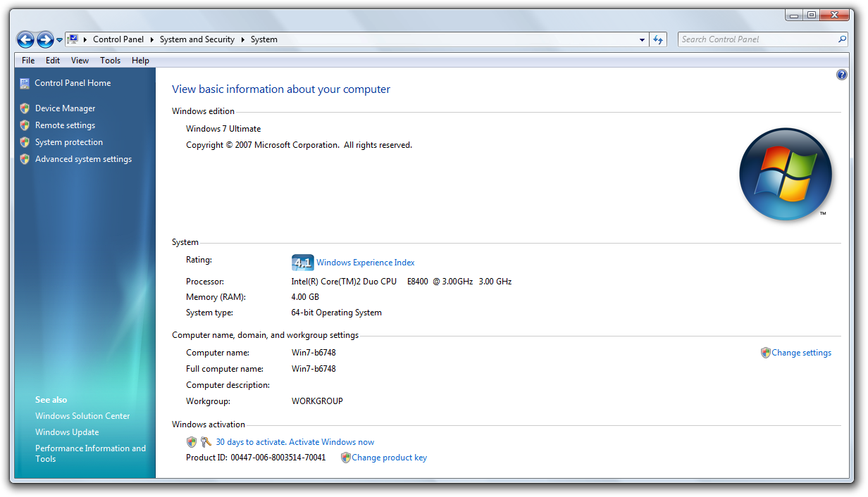Click the shield icon beside Remote settings
This screenshot has height=497, width=868.
click(x=25, y=125)
